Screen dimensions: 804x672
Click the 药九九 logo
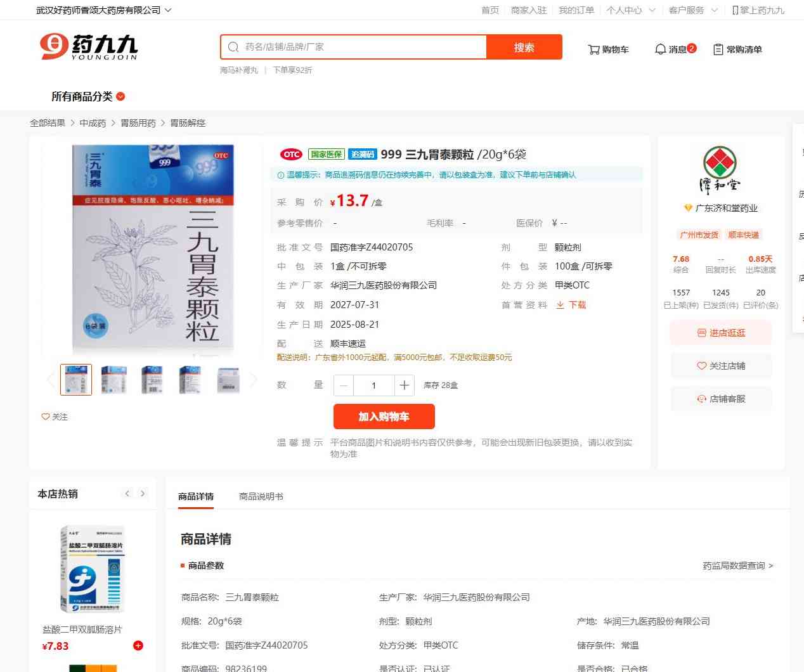[x=89, y=47]
